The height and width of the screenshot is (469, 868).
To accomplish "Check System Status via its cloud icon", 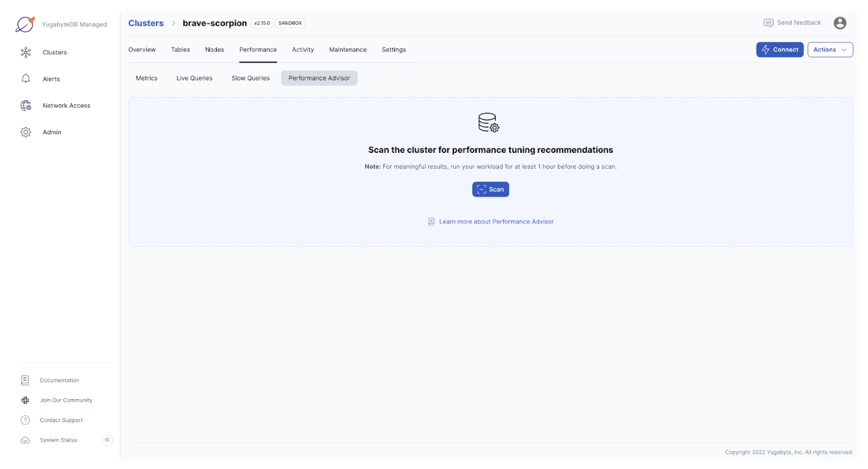I will (25, 440).
